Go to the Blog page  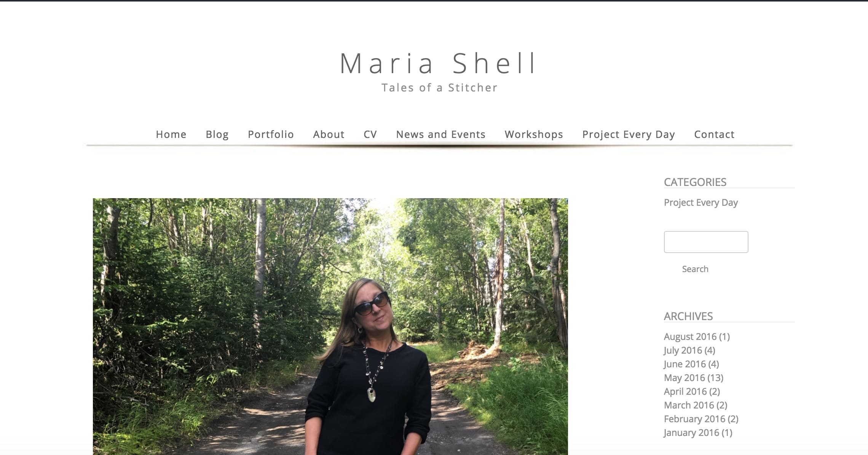pos(217,134)
